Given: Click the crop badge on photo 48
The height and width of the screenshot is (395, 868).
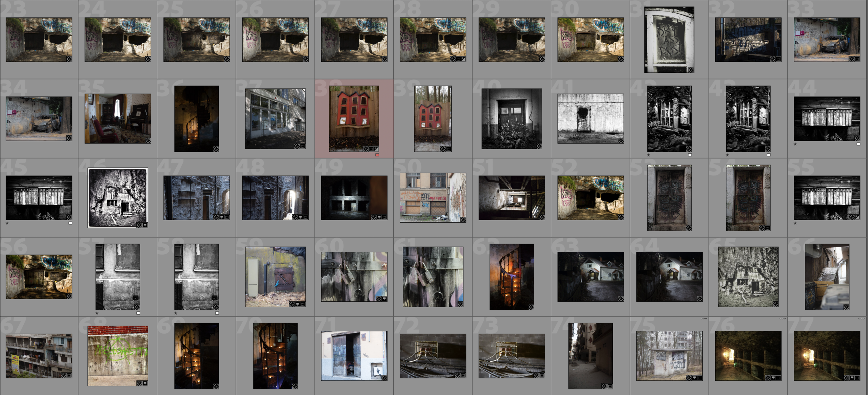Looking at the screenshot, I should pos(306,217).
